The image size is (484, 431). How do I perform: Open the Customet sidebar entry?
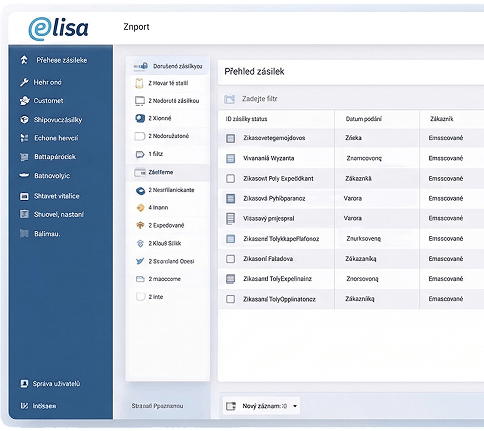point(48,101)
